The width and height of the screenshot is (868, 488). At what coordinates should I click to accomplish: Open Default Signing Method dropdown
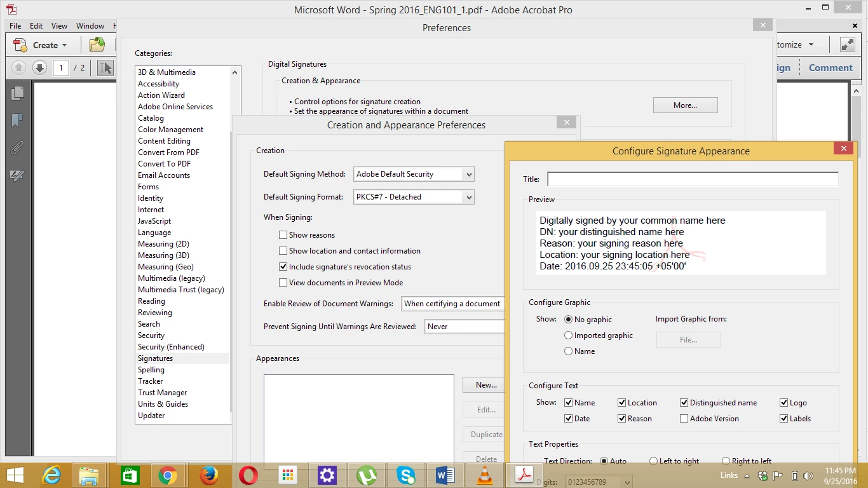click(414, 174)
